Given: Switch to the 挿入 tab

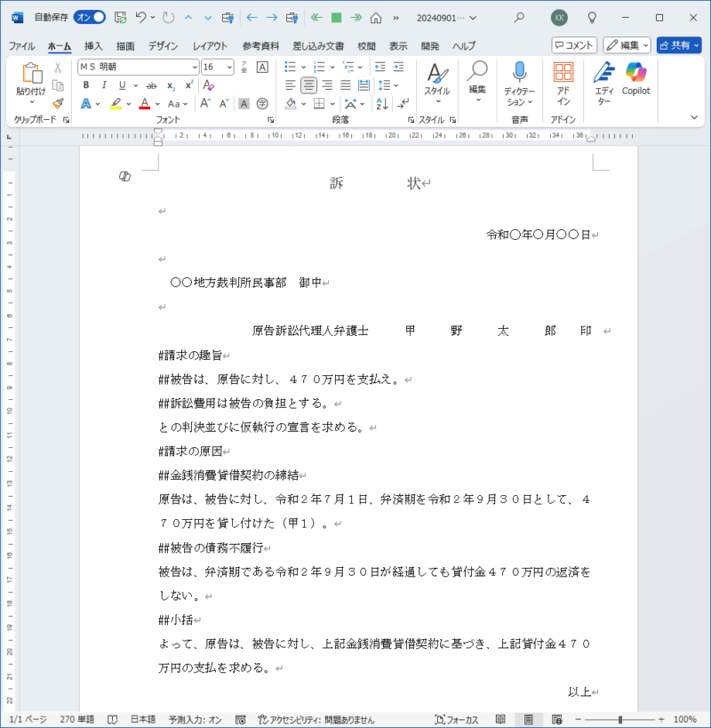Looking at the screenshot, I should [x=93, y=46].
